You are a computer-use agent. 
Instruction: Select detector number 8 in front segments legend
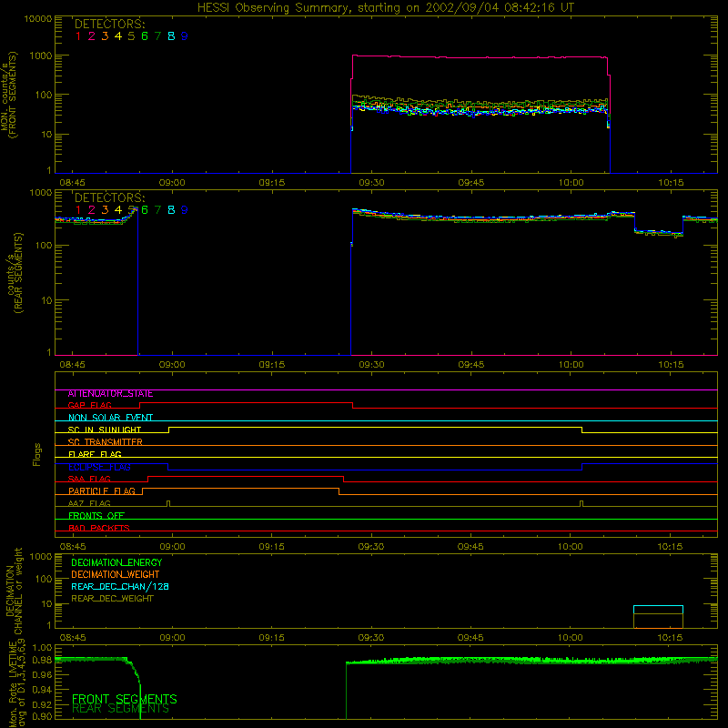coord(171,36)
